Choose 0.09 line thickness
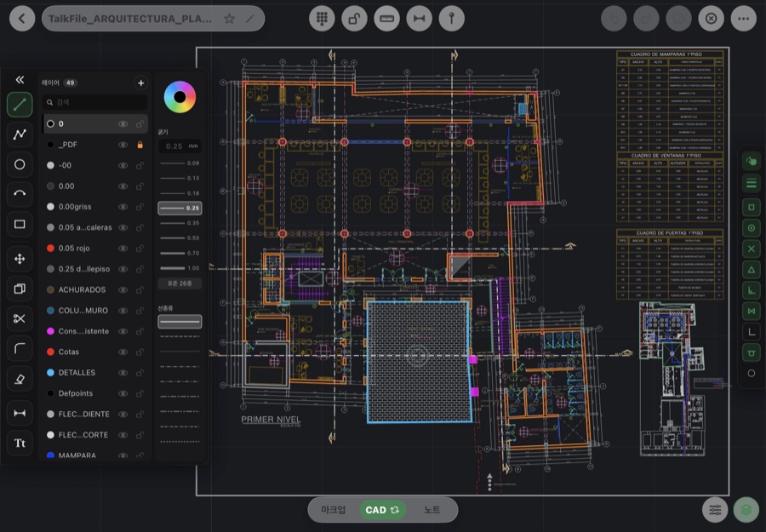Image resolution: width=766 pixels, height=532 pixels. (x=180, y=163)
